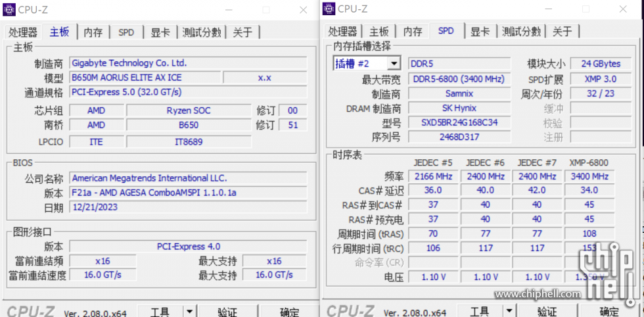Close the left CPU-Z window

point(303,10)
